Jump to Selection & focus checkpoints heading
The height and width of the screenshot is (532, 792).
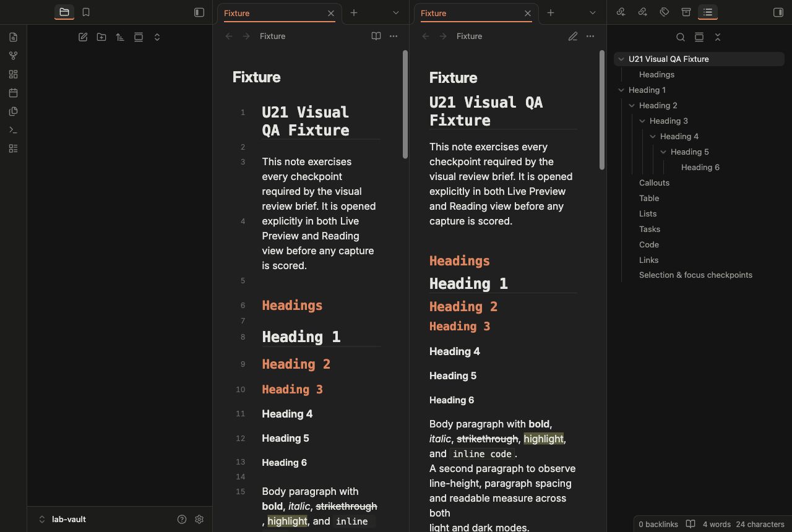(x=695, y=275)
